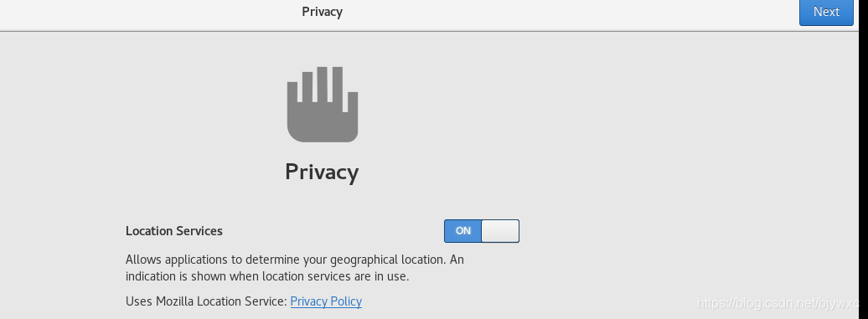Click "Uses Mozilla Location Service" text

(x=206, y=301)
